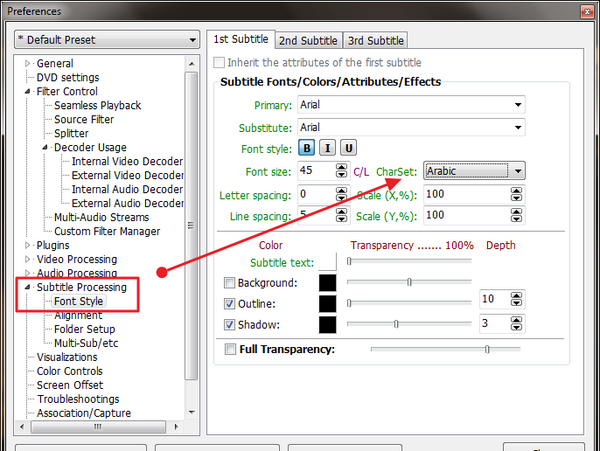
Task: Expand the Video Processing tree node
Action: pos(27,259)
